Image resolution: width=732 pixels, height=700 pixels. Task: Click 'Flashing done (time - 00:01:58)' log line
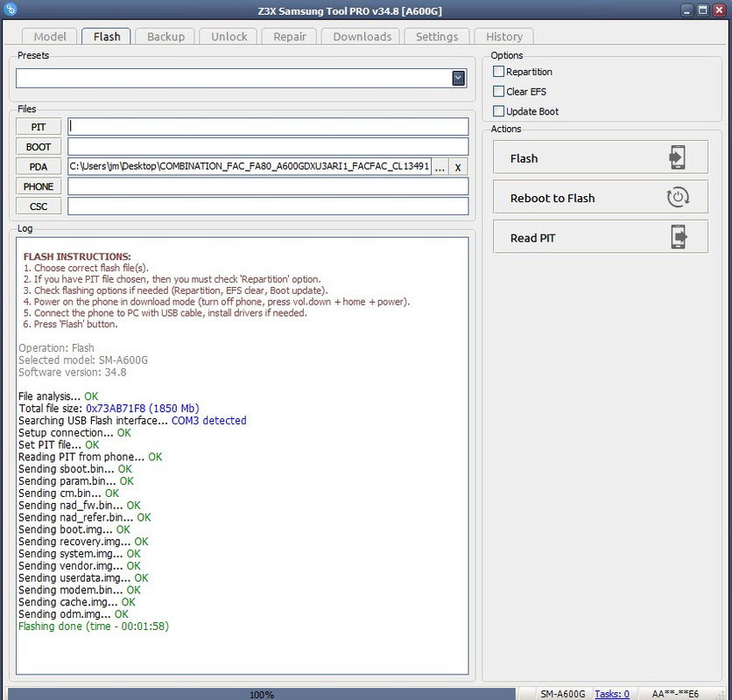point(94,626)
